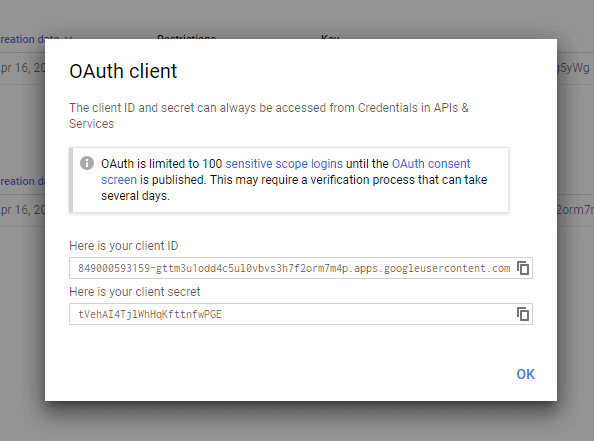
Task: Dismiss the dialog with OK
Action: tap(525, 374)
